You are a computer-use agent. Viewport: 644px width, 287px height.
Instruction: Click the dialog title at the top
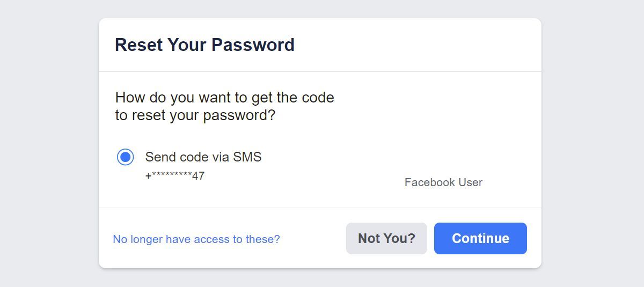point(204,45)
